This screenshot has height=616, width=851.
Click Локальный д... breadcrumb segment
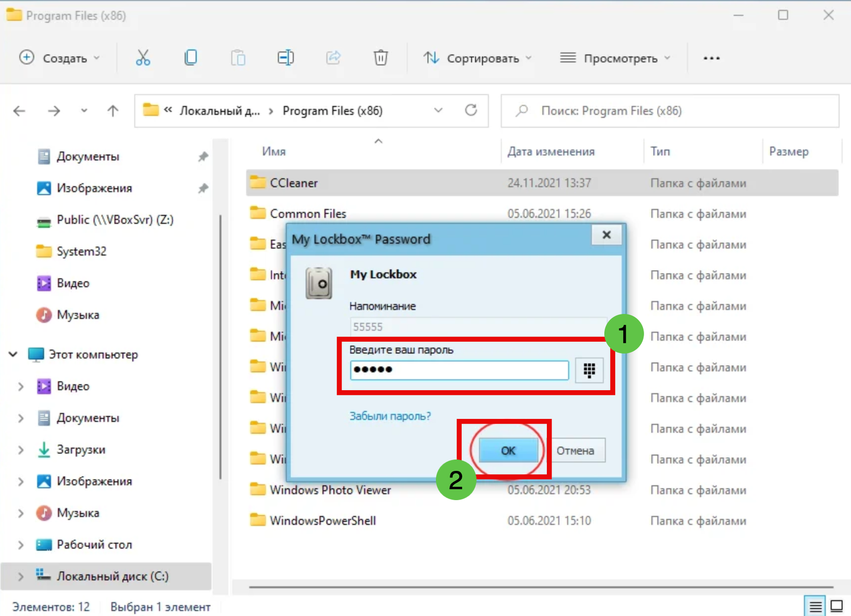point(220,111)
